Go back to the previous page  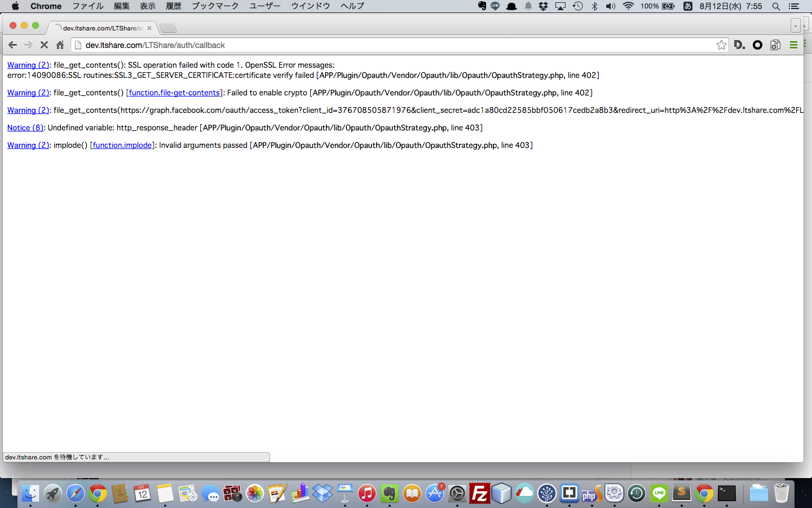12,45
